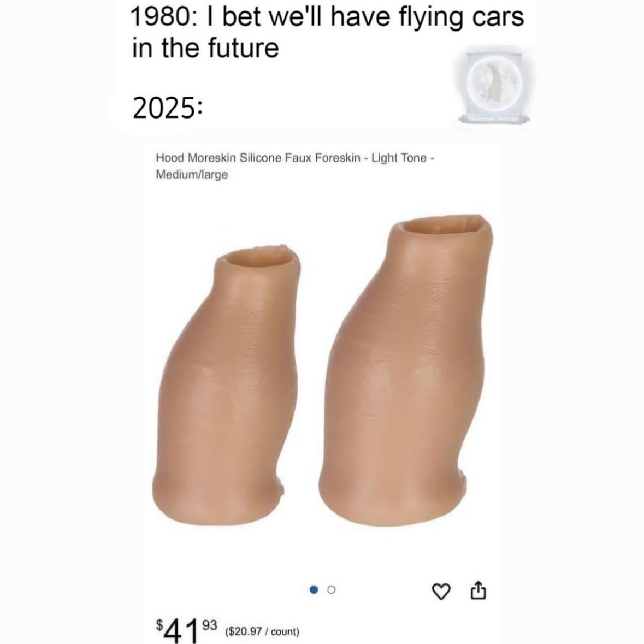Tap the heart favorite icon
The height and width of the screenshot is (644, 644).
tap(442, 592)
